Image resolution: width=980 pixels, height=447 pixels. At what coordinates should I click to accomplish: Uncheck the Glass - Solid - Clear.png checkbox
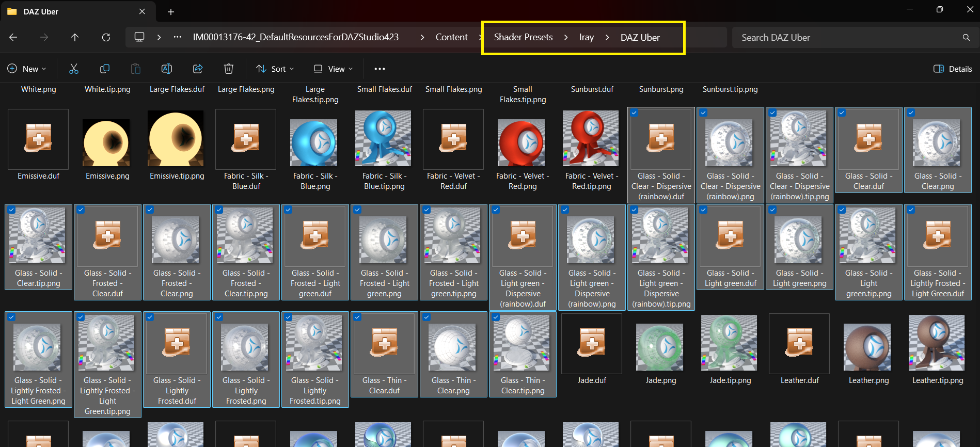tap(911, 113)
